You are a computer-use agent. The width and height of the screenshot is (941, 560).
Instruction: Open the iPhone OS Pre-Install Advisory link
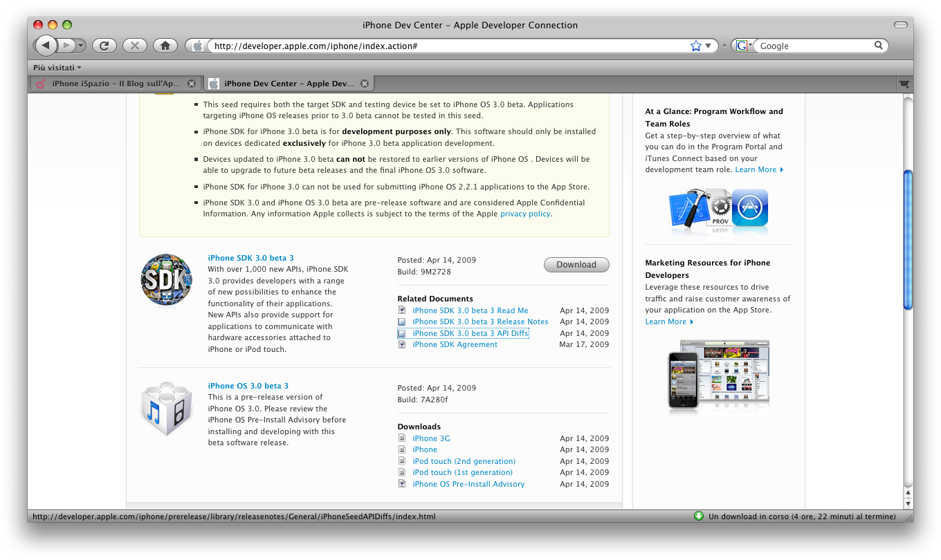tap(468, 484)
